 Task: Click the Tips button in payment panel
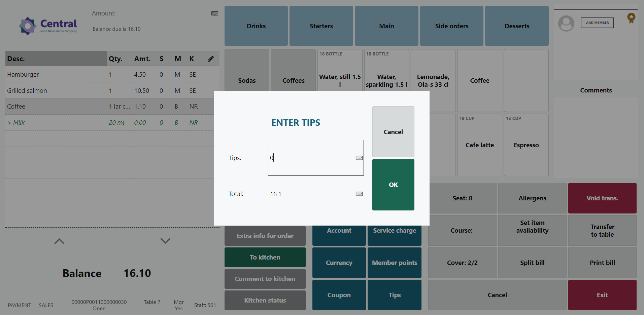pos(395,295)
